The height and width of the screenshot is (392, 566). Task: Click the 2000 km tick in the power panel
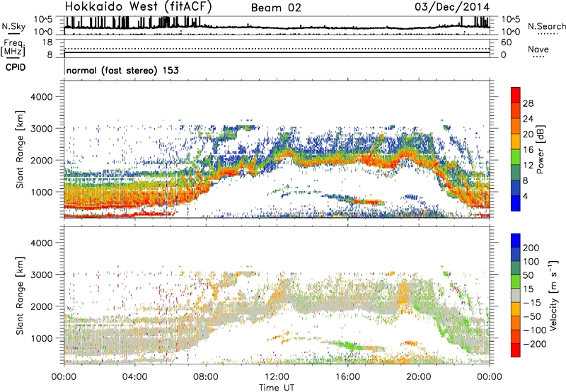42,160
